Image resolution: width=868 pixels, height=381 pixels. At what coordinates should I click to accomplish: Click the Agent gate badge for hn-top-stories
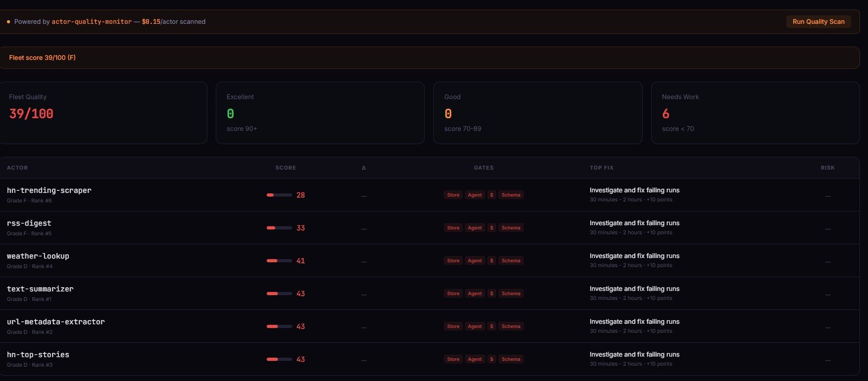(x=475, y=359)
